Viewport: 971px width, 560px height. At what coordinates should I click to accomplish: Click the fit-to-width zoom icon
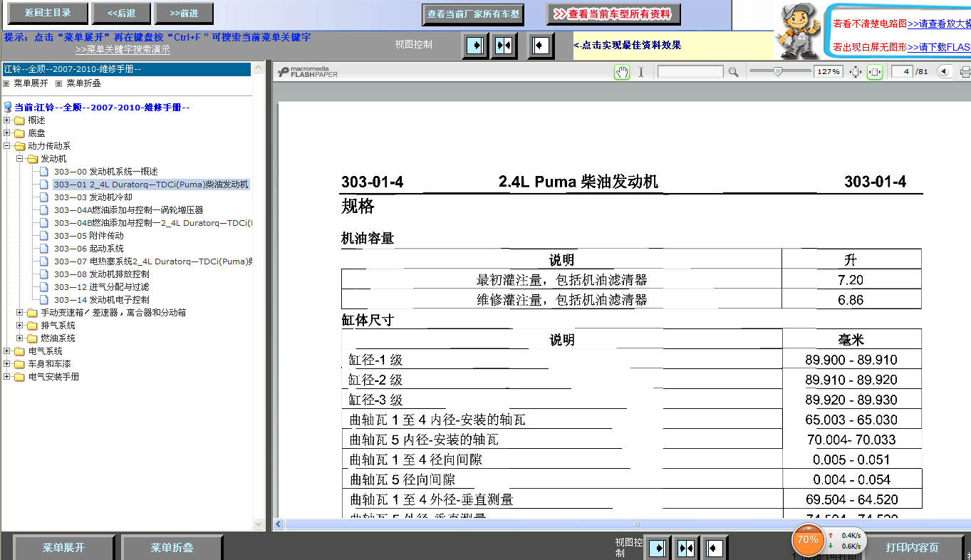click(875, 72)
